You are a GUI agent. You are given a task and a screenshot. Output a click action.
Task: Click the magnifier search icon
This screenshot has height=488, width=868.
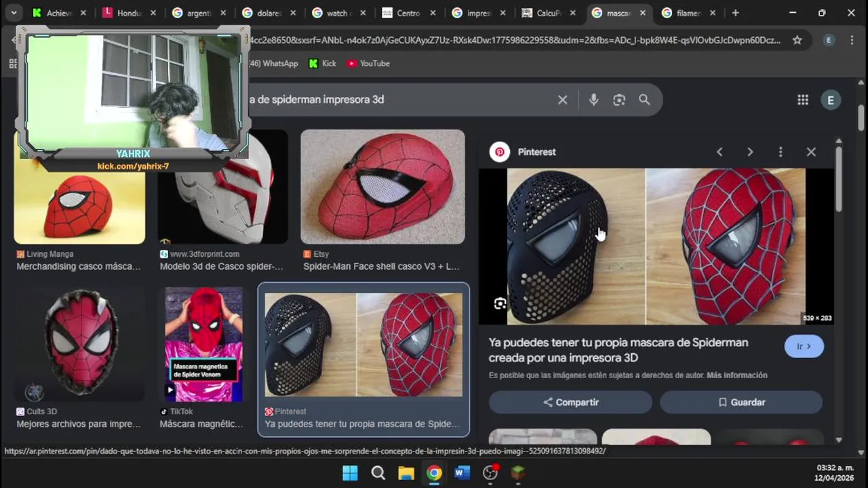click(644, 100)
